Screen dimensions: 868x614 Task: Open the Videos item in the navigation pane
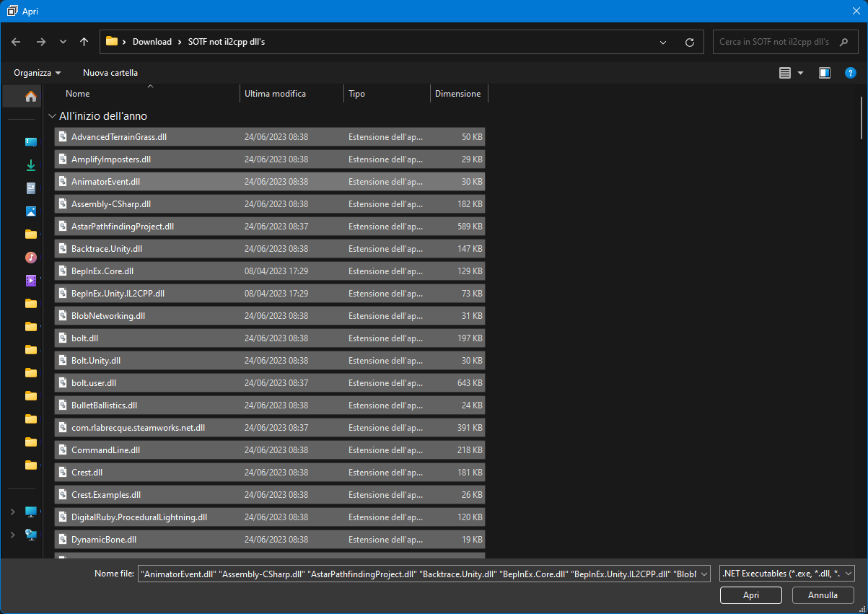pyautogui.click(x=30, y=279)
